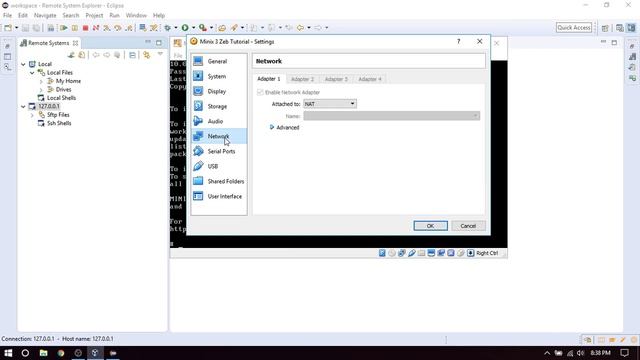Open File Explorer from the taskbar
Screen dimensions: 640x360
tap(43, 353)
